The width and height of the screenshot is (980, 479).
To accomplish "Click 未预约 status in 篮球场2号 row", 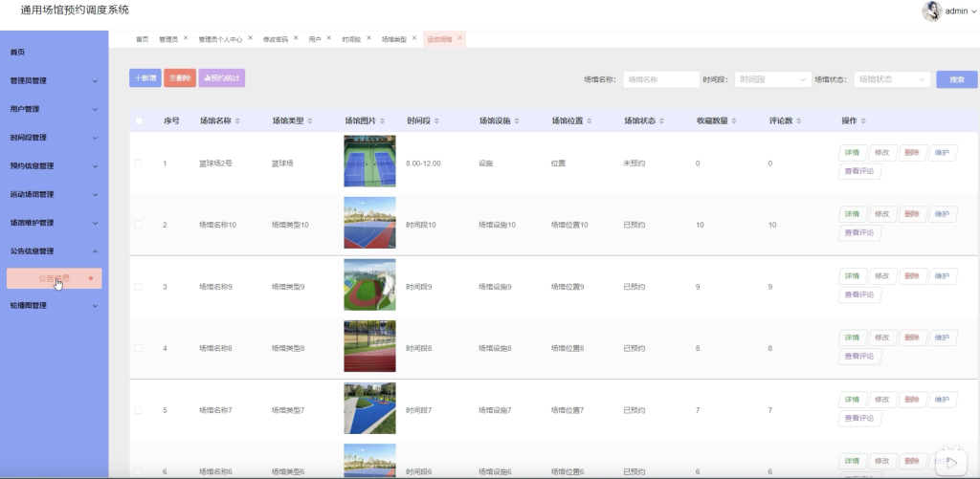I will click(634, 163).
